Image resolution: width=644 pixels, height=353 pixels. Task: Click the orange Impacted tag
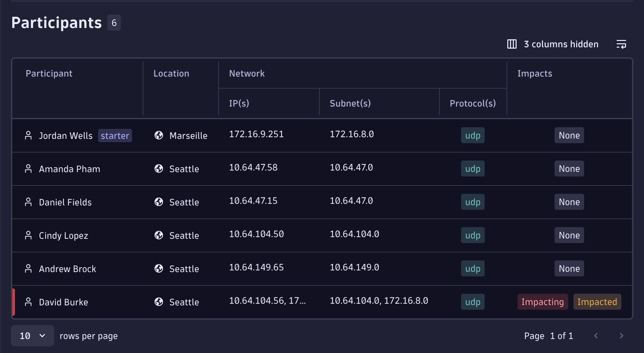pyautogui.click(x=597, y=302)
